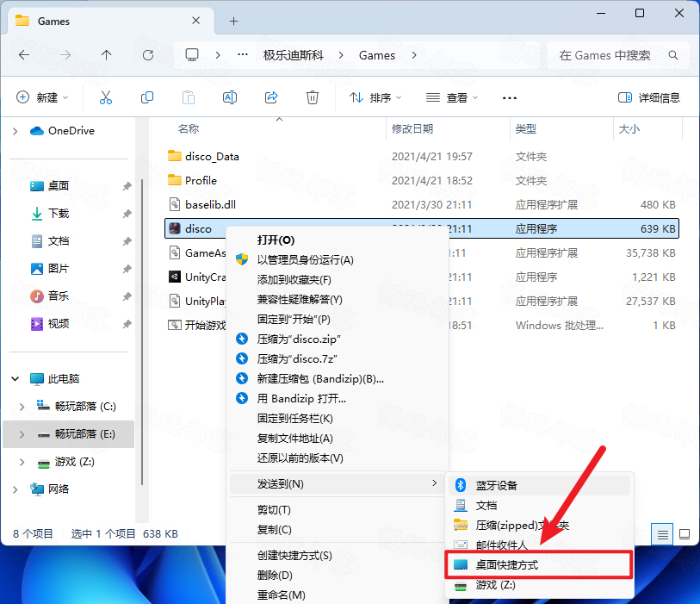
Task: Send to 游戏 (Z:) in submenu
Action: pyautogui.click(x=539, y=585)
